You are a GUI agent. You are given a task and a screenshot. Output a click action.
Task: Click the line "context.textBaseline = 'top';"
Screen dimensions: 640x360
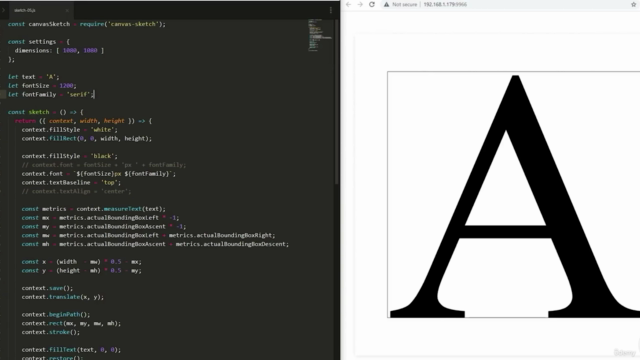(x=71, y=182)
